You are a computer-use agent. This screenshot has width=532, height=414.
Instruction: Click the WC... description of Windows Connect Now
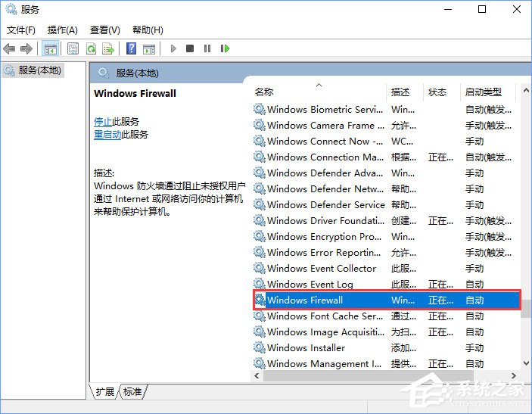[x=403, y=142]
